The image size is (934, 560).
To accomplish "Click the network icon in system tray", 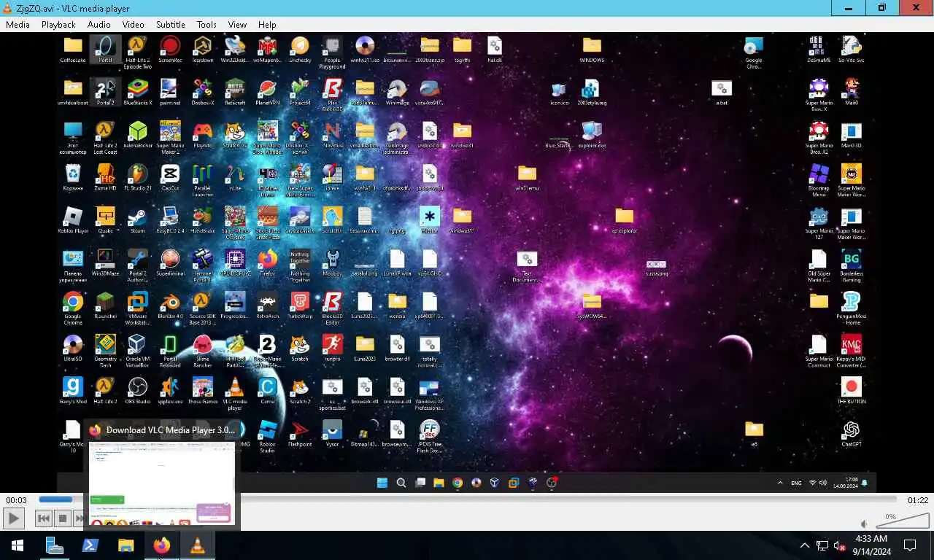I will (x=822, y=545).
